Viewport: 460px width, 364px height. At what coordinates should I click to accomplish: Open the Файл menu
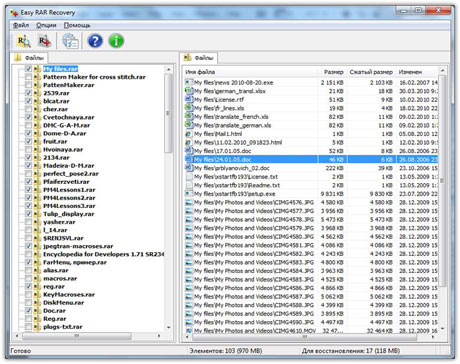coord(21,25)
